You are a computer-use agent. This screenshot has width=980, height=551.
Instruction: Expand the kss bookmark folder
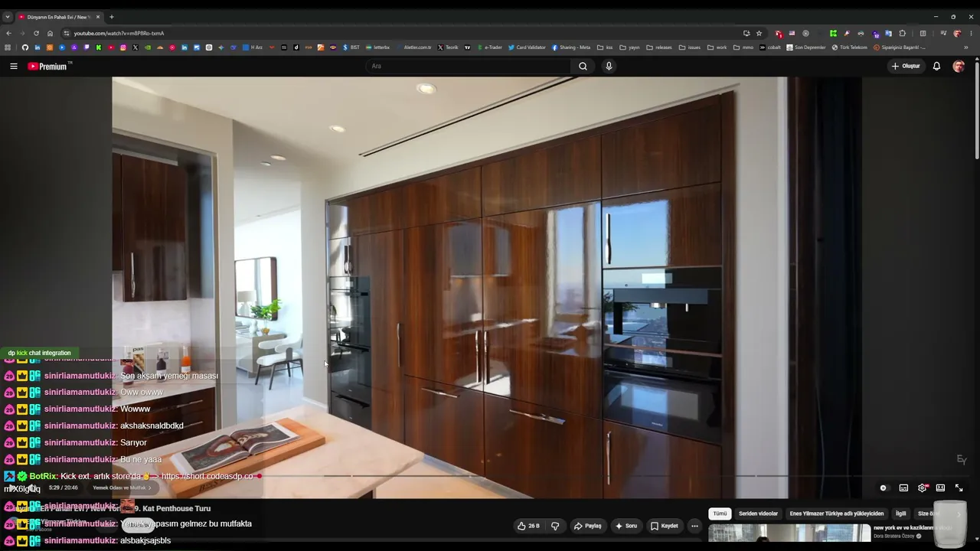(605, 47)
